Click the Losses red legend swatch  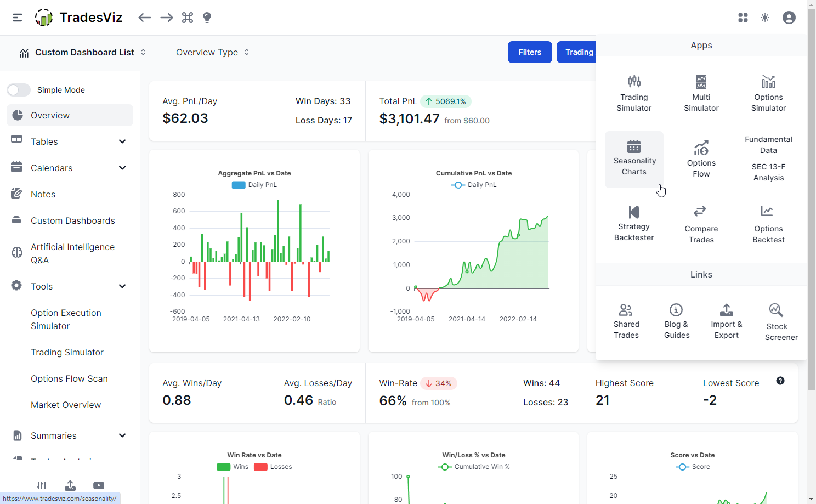point(260,467)
